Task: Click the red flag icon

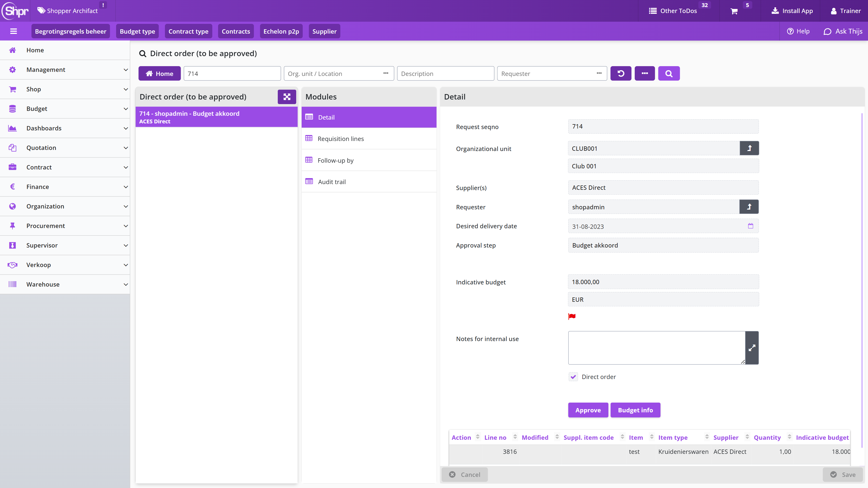Action: point(572,316)
